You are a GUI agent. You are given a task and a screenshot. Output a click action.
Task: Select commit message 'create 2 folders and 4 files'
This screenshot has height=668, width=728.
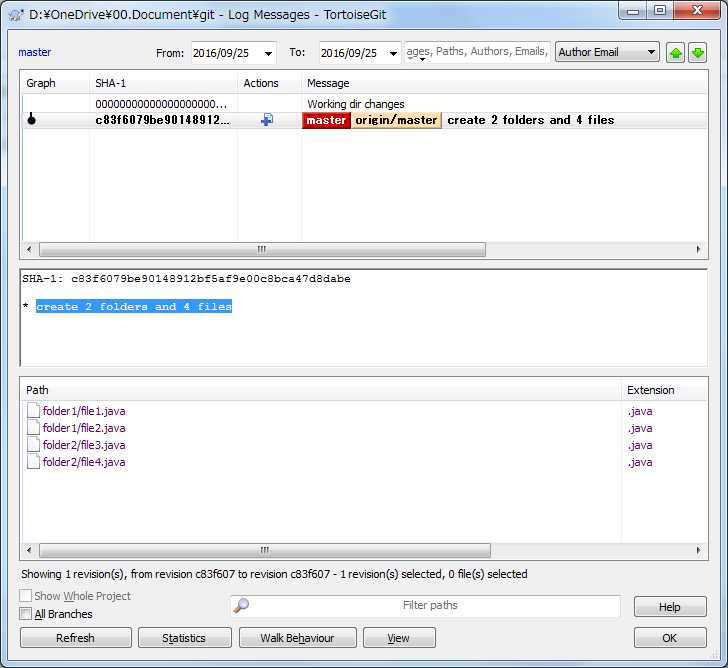531,120
